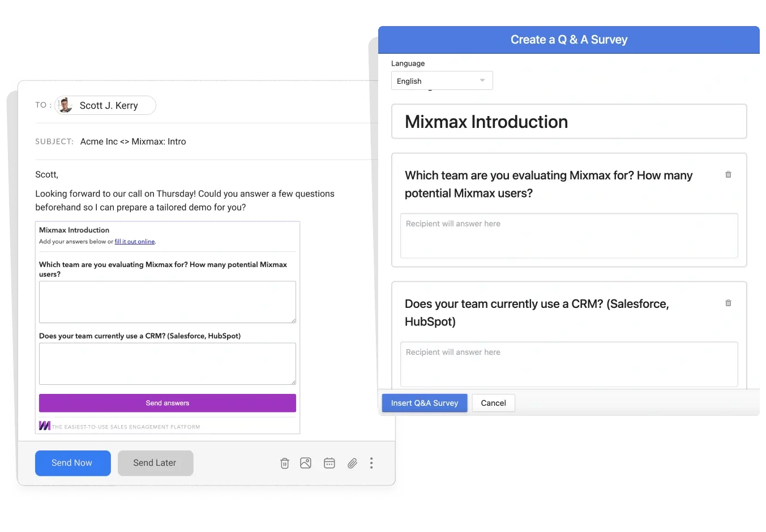Attach a file with the paperclip icon

coord(352,463)
